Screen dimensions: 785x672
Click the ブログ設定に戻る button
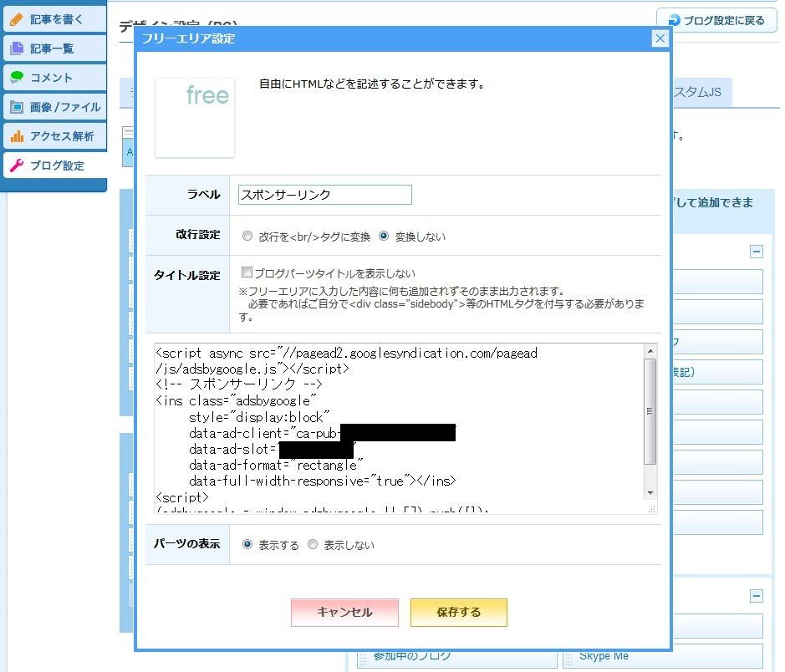pos(716,20)
